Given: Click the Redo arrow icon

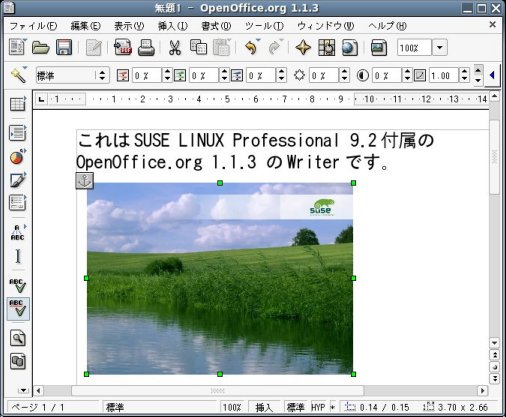Looking at the screenshot, I should (275, 47).
